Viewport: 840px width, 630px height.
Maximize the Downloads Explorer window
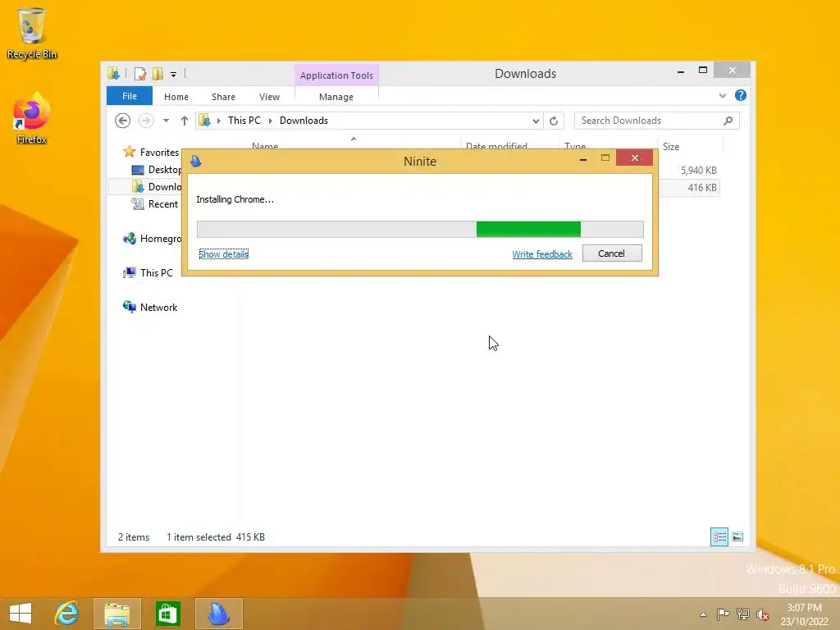click(703, 71)
